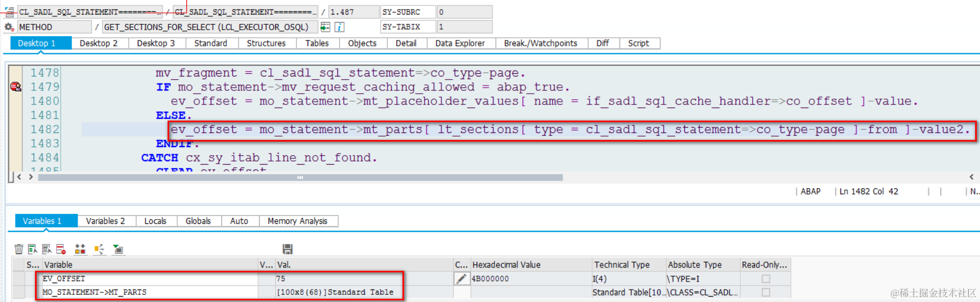Click the green arrow into box toolbar icon
The width and height of the screenshot is (980, 302).
coord(118,249)
